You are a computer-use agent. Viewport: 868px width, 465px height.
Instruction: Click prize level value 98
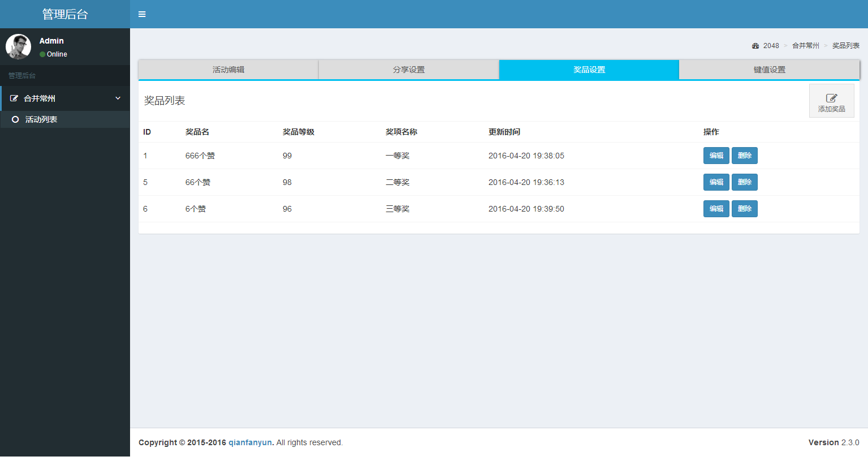click(287, 182)
